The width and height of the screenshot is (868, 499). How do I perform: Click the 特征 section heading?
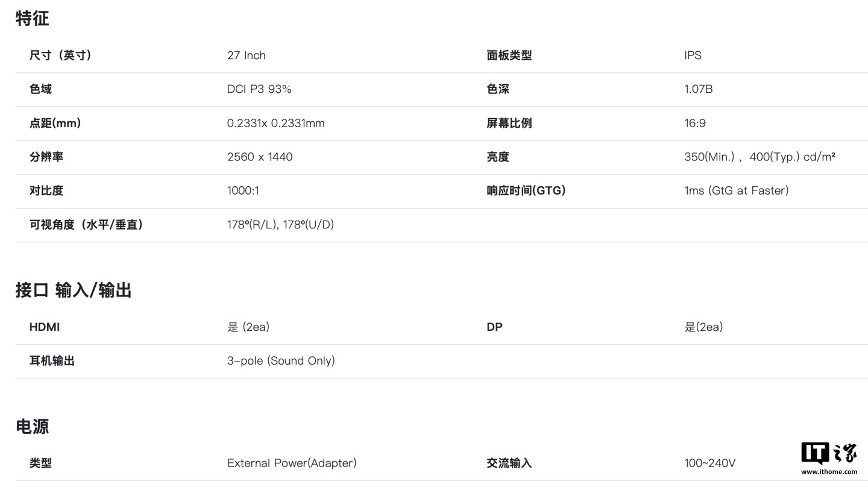[32, 19]
